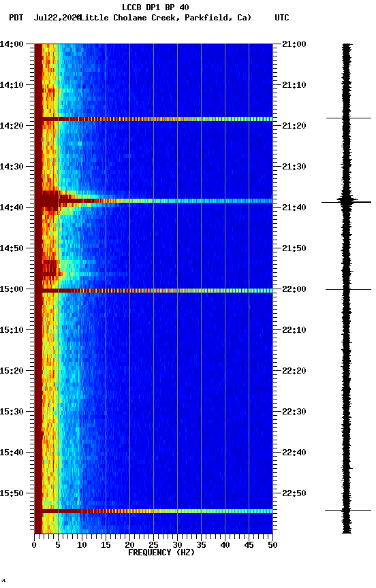Image resolution: width=376 pixels, height=588 pixels.
Task: Click the seismogram marker line near 22:54
Action: click(348, 510)
